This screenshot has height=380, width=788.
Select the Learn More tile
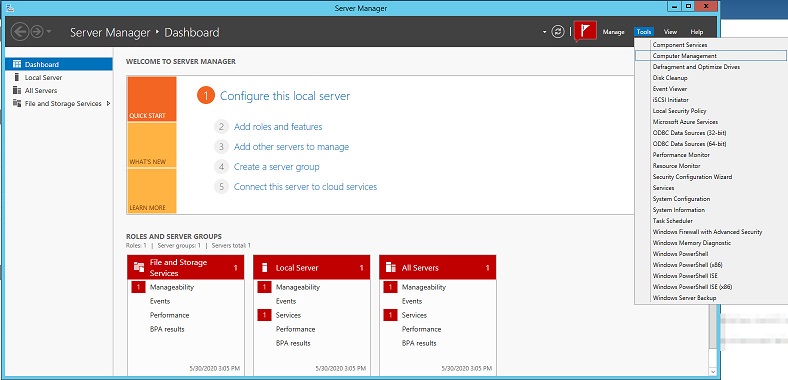pos(152,191)
